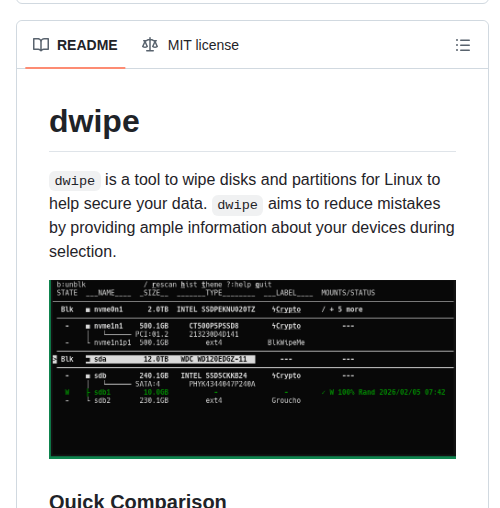This screenshot has width=500, height=508.
Task: Click the 'Groucho' label in screenshot
Action: point(286,400)
